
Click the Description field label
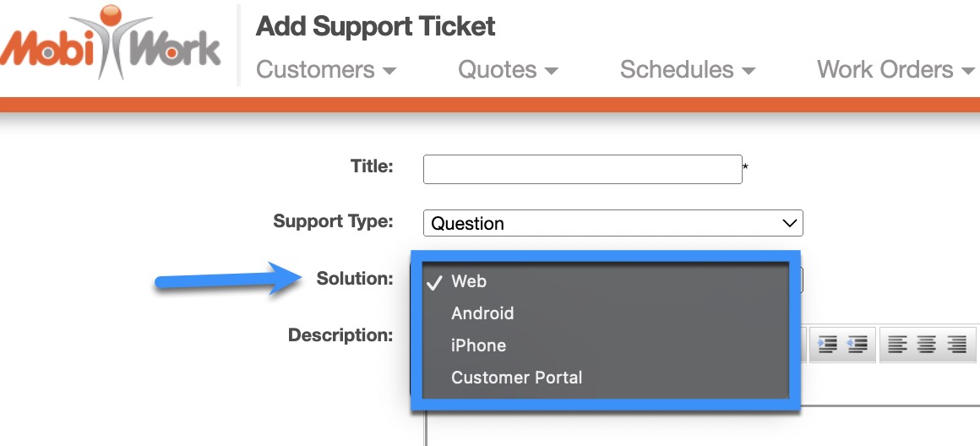(340, 335)
